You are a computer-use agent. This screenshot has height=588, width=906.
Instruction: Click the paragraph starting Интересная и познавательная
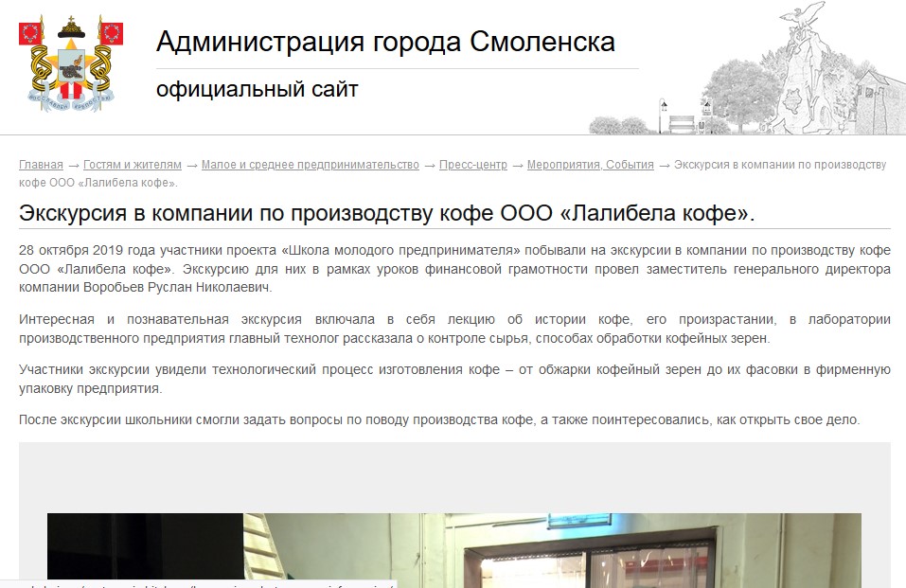pyautogui.click(x=454, y=329)
